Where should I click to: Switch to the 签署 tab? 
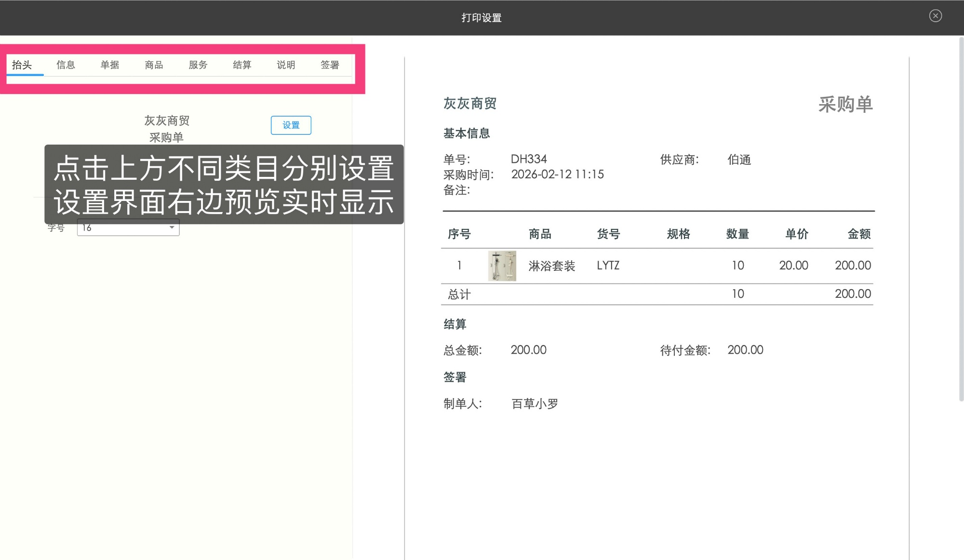coord(330,65)
